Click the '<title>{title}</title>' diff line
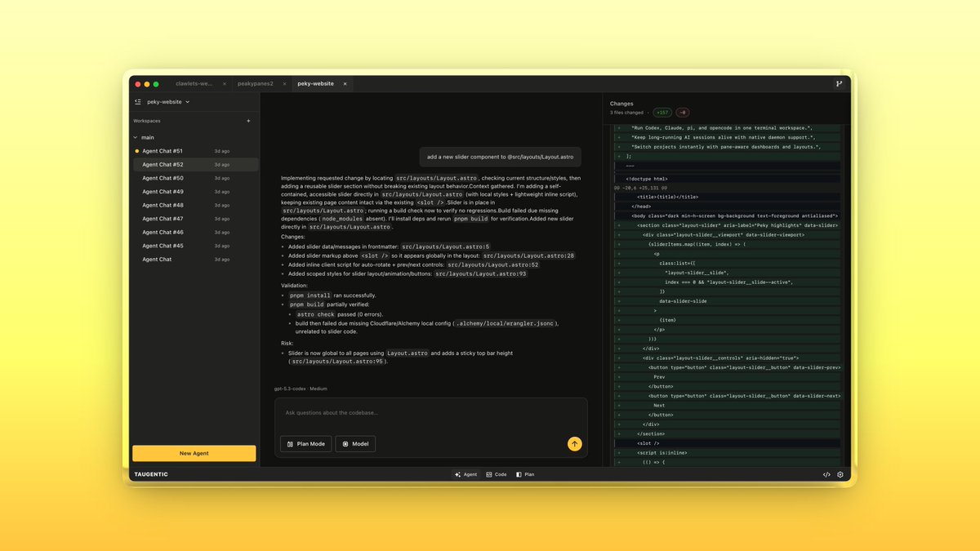980x551 pixels. pos(668,197)
